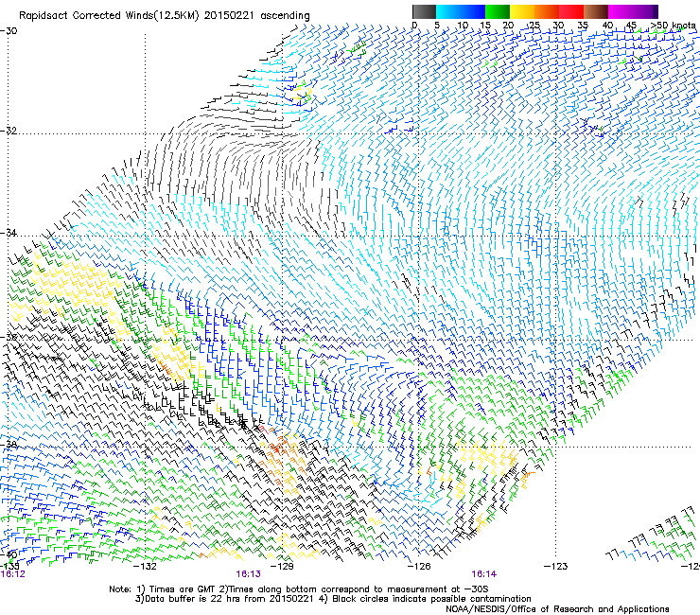Click the 'Times are GMT' note line
Screen dimensions: 700x615
point(299,589)
